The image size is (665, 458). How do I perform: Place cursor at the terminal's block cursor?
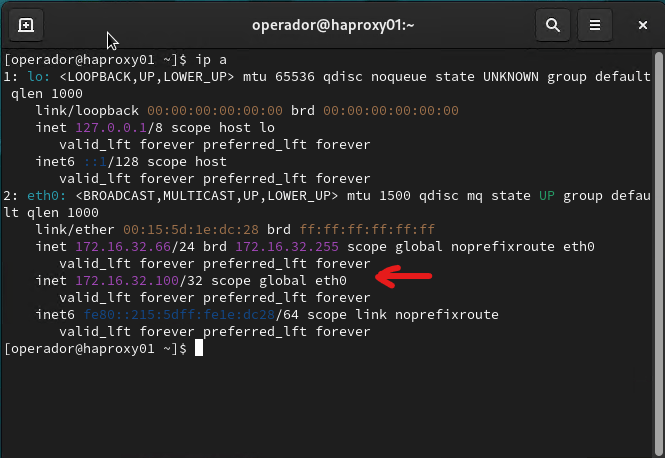[x=199, y=349]
